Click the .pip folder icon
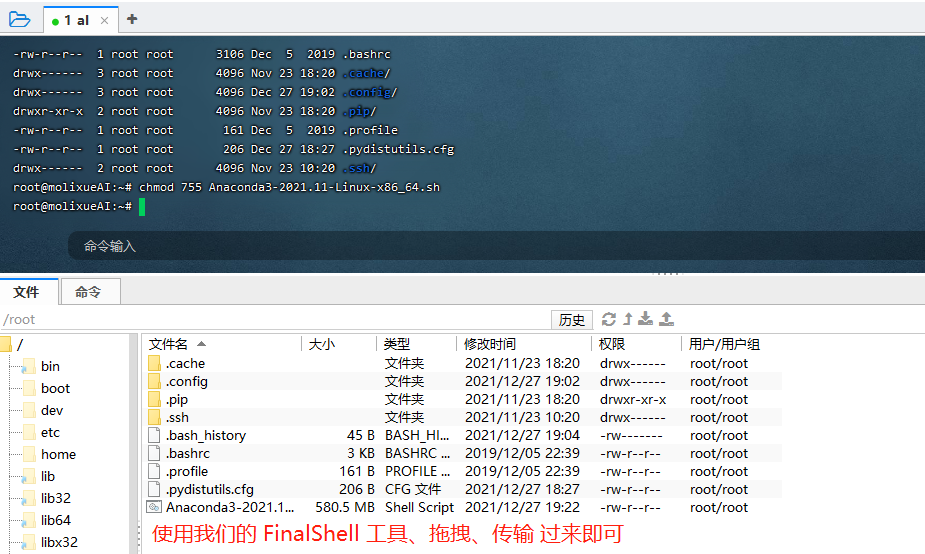Image resolution: width=925 pixels, height=554 pixels. [x=154, y=399]
